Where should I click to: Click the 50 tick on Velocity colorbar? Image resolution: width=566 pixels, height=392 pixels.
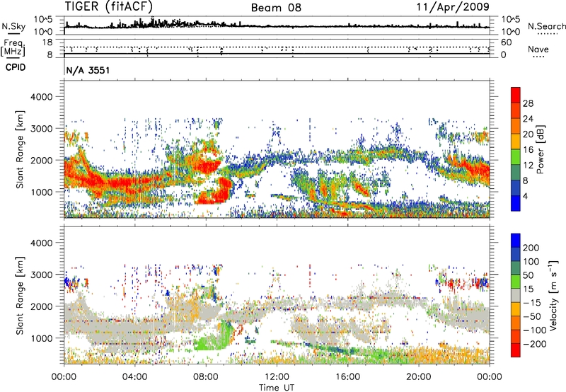(x=529, y=275)
